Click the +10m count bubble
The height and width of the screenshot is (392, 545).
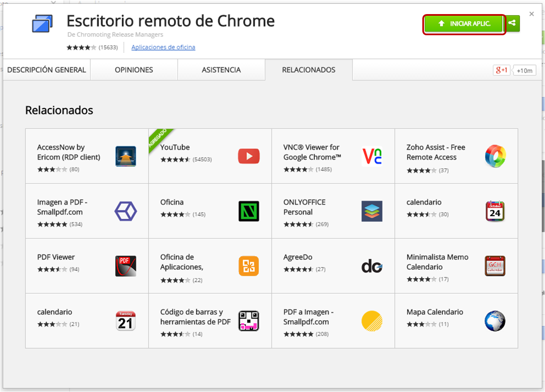click(524, 70)
